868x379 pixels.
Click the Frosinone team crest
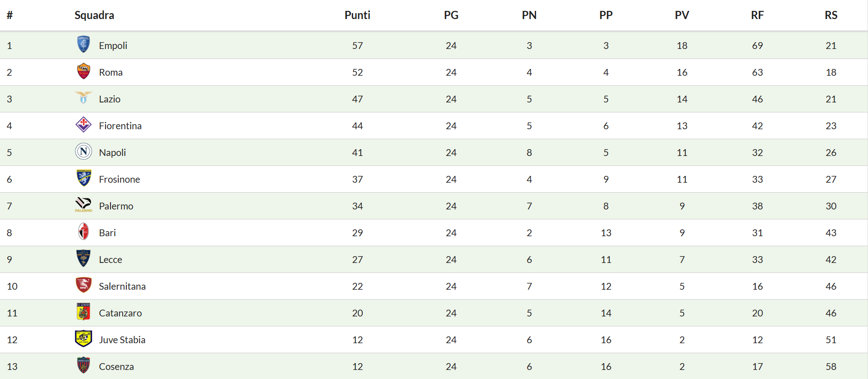point(83,178)
